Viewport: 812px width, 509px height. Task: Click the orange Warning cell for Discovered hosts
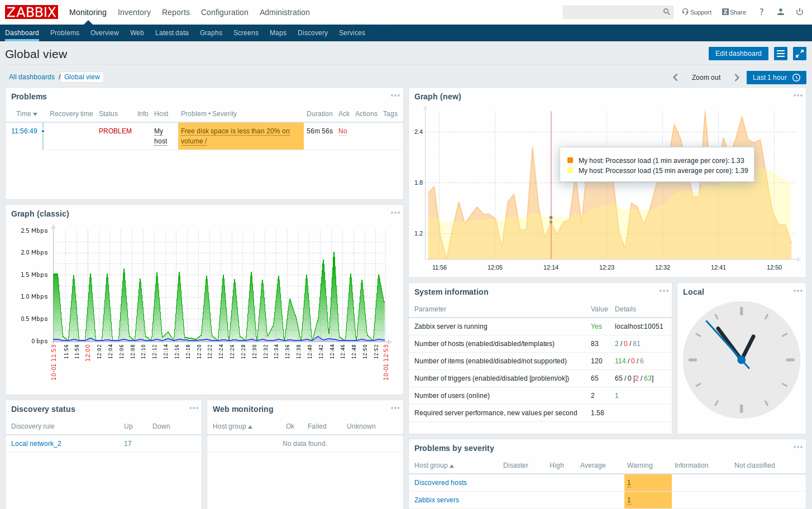coord(648,482)
